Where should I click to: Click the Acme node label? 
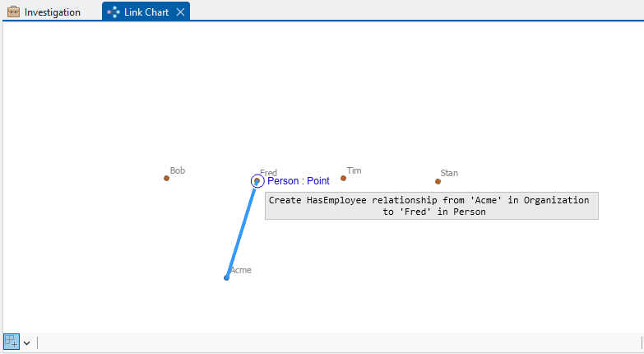[x=241, y=270]
